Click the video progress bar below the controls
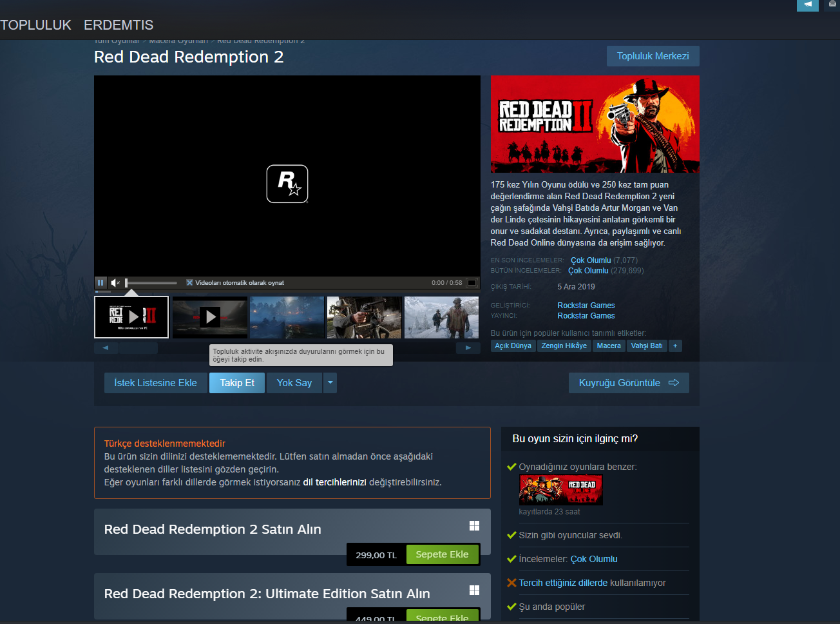The width and height of the screenshot is (840, 624). 287,291
